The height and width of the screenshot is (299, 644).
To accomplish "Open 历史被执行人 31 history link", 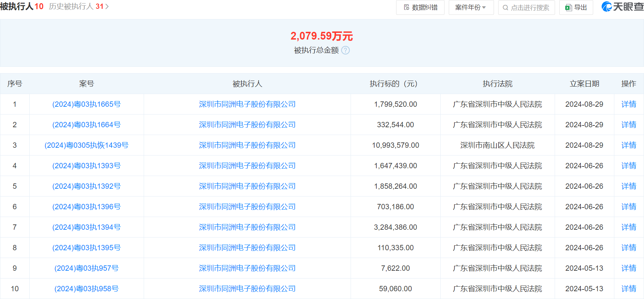I will click(76, 6).
